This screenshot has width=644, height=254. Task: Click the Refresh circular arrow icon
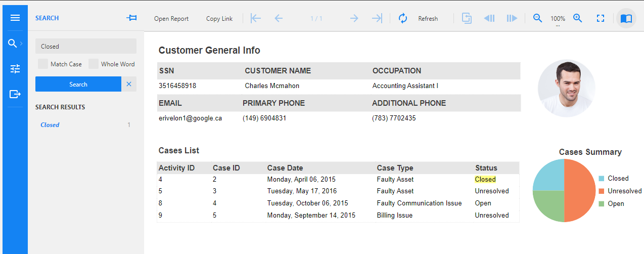pos(403,18)
